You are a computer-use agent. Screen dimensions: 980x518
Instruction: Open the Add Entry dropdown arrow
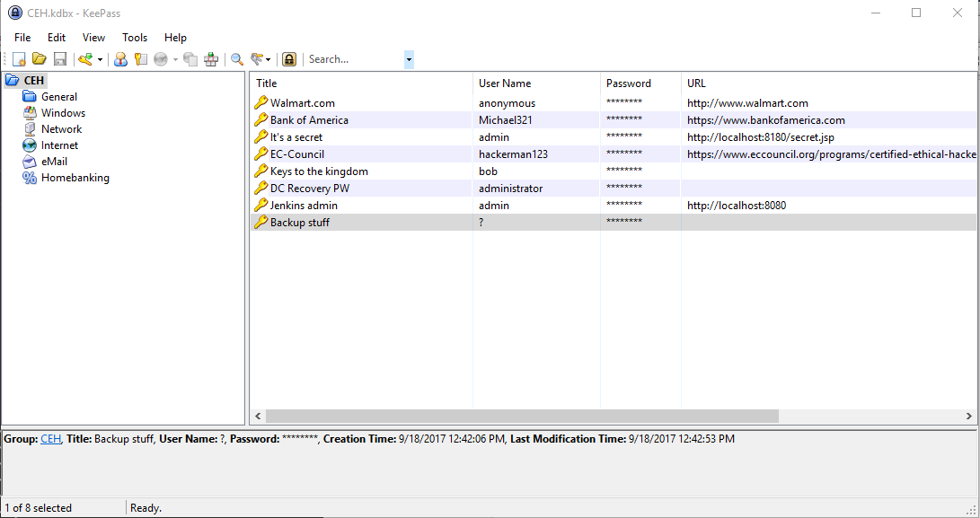100,60
